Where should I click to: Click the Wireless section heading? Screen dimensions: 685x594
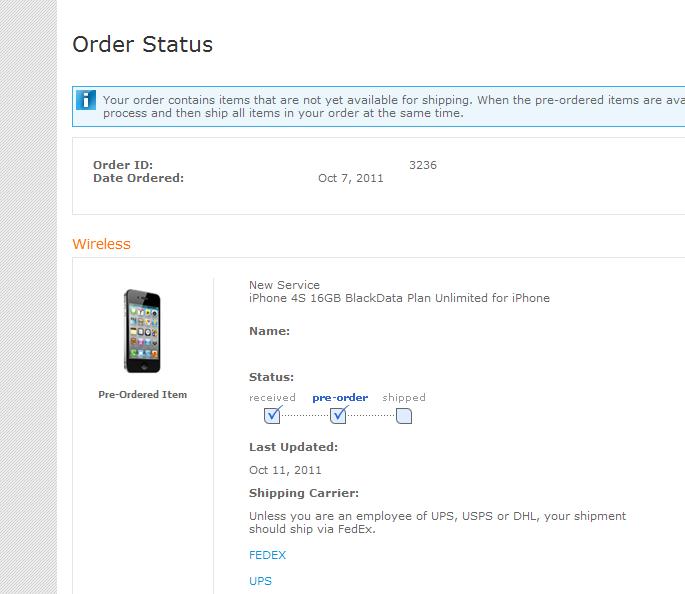(x=101, y=244)
